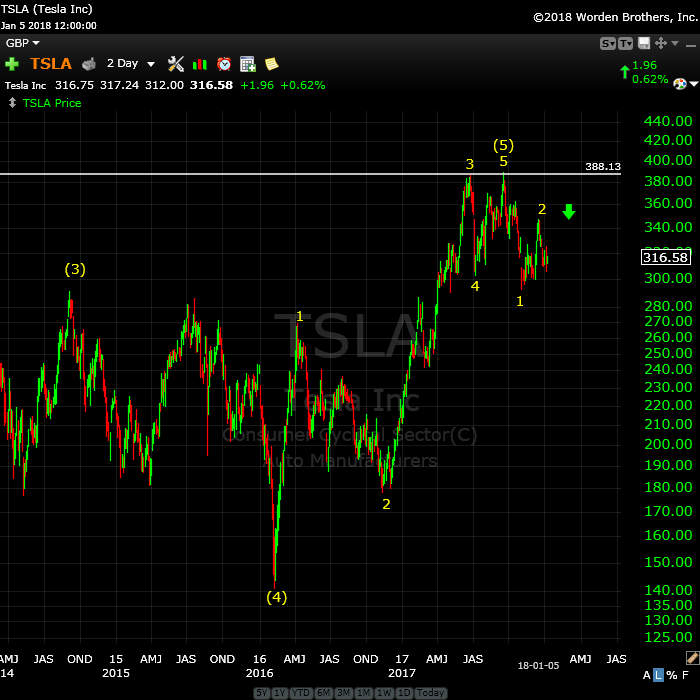The height and width of the screenshot is (700, 700).
Task: Zoom chart to 1Y range
Action: (x=279, y=692)
